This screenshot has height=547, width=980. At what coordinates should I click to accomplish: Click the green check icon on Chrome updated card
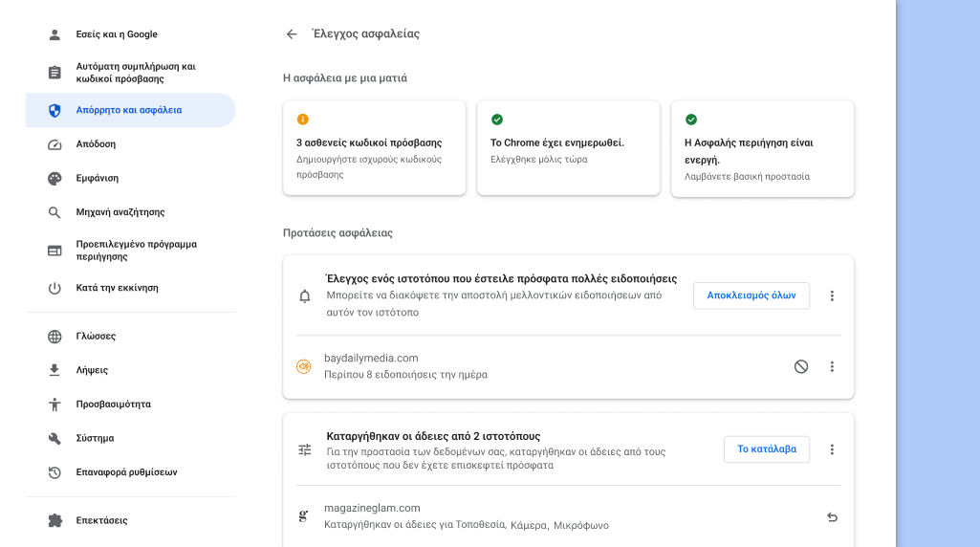pos(497,120)
